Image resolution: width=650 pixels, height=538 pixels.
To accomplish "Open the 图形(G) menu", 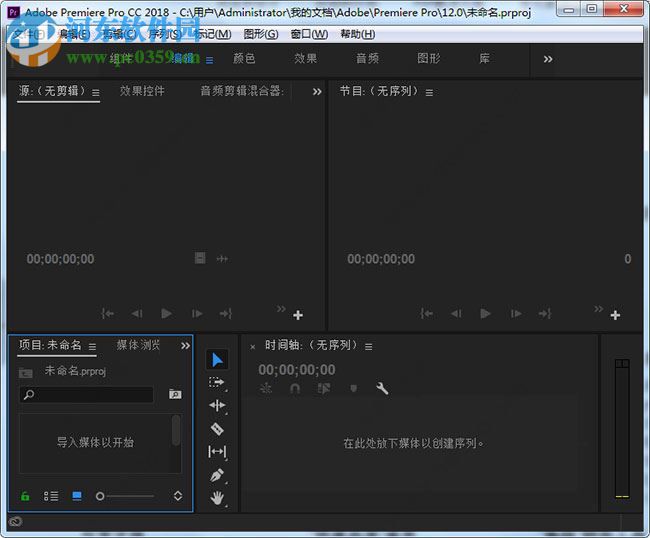I will point(261,34).
